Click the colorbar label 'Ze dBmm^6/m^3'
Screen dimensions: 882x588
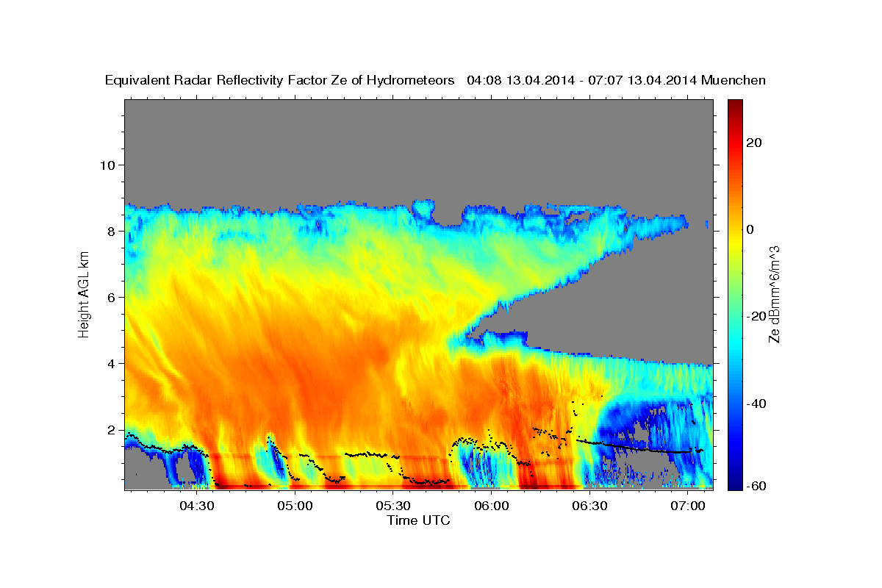[773, 295]
